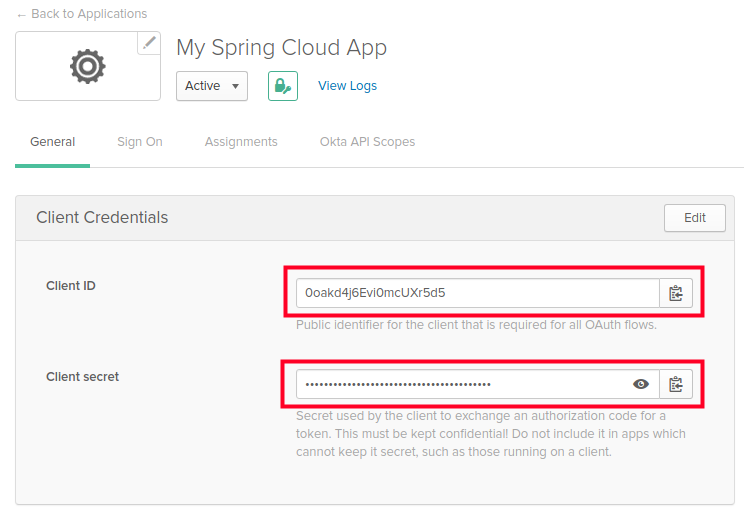Click the My Spring Cloud App title

pyautogui.click(x=281, y=48)
